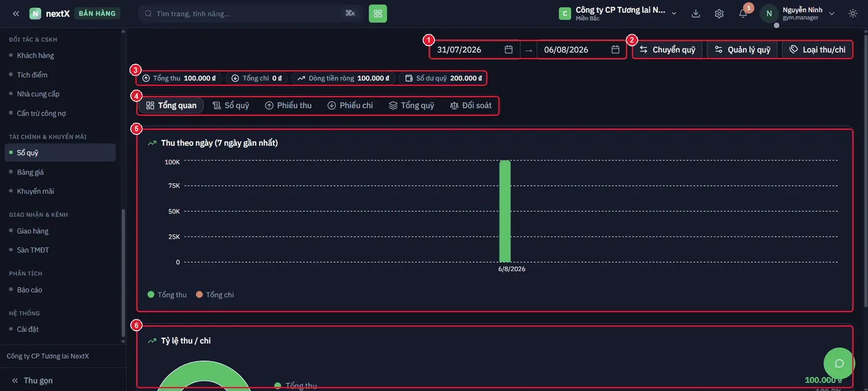
Task: Click the download icon in header
Action: tap(696, 13)
